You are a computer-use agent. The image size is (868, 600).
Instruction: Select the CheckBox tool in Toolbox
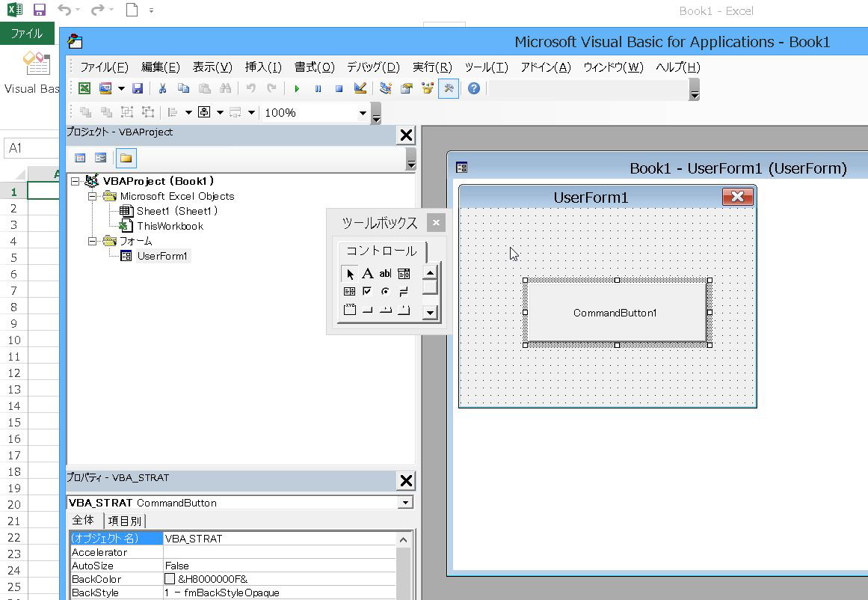[368, 292]
